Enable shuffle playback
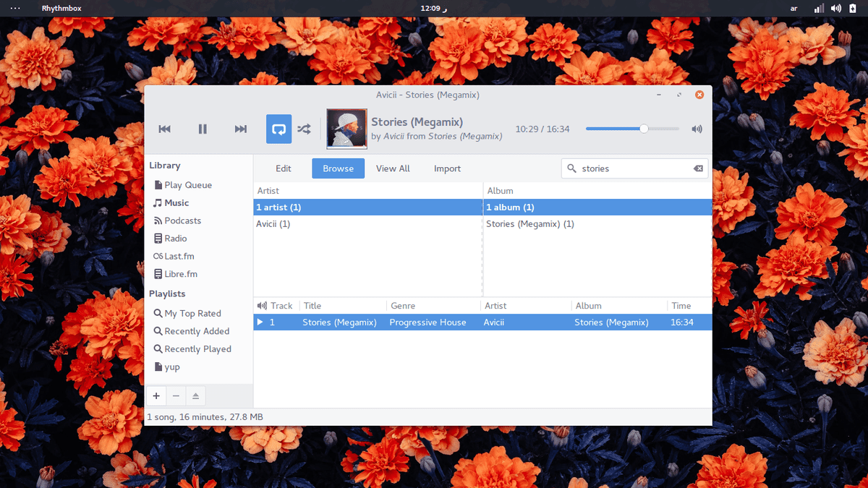The width and height of the screenshot is (868, 488). click(x=305, y=129)
